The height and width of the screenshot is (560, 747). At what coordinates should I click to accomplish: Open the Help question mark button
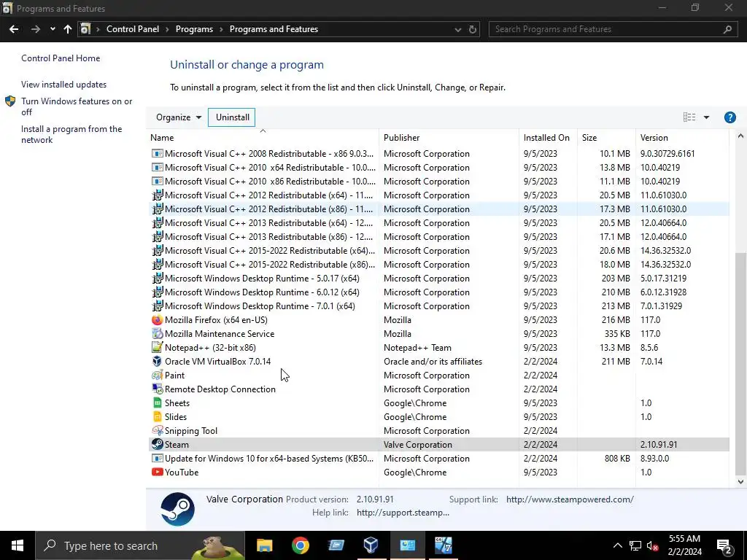pos(729,117)
